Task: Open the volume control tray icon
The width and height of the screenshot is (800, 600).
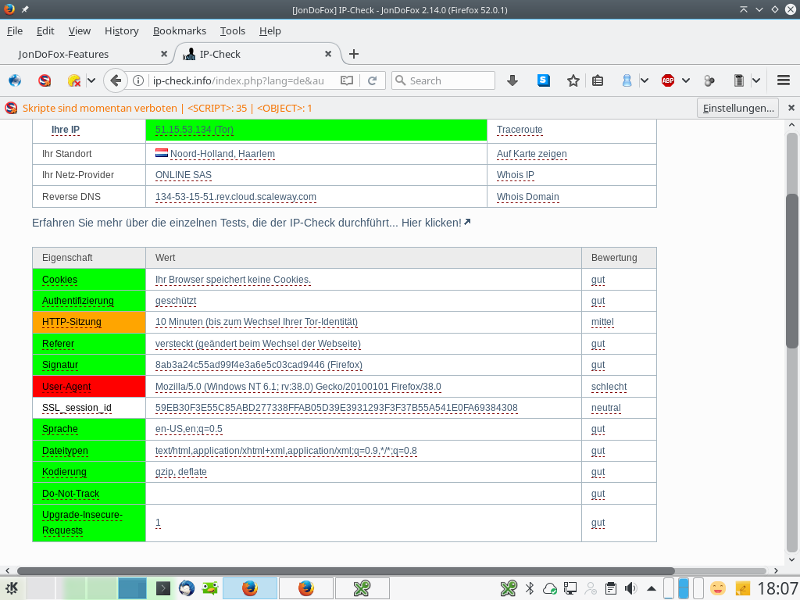Action: point(631,589)
